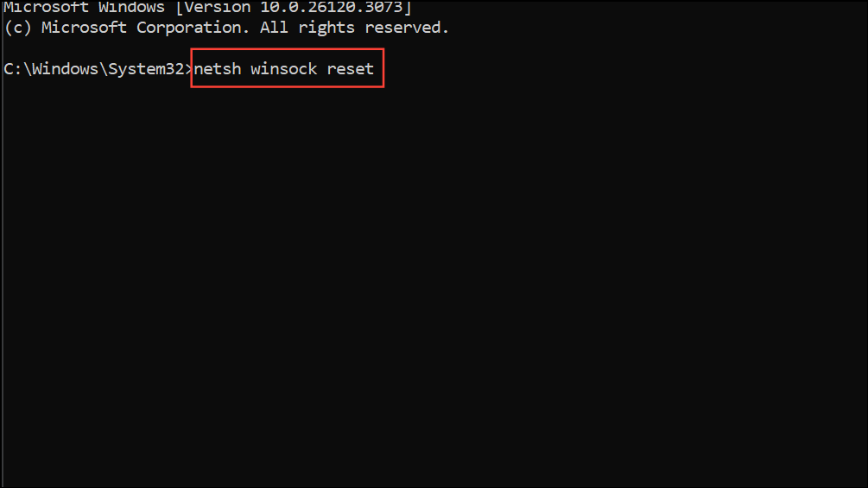Click the version number 10.0.26120.3073

[x=331, y=7]
